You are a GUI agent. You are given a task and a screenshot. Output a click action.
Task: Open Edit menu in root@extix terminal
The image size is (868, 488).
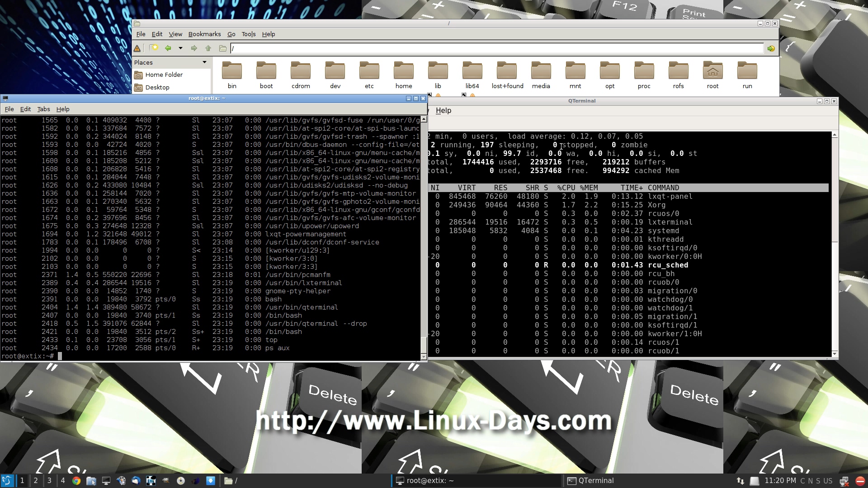tap(25, 109)
